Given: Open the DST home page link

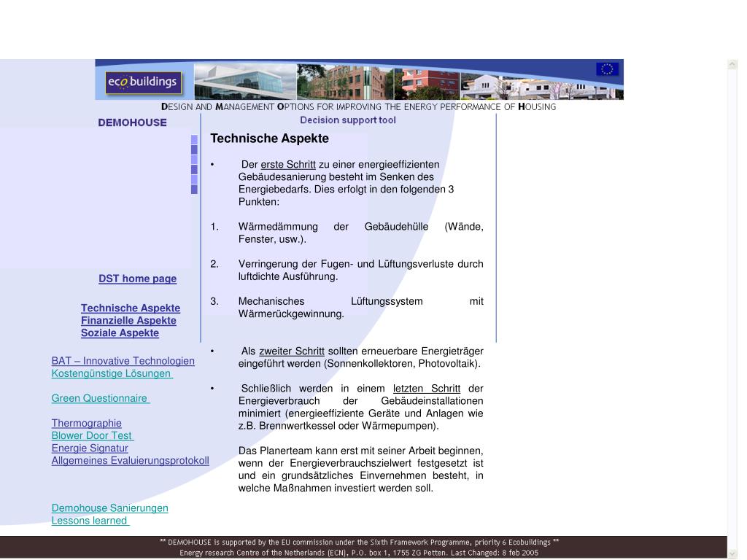Looking at the screenshot, I should 138,279.
